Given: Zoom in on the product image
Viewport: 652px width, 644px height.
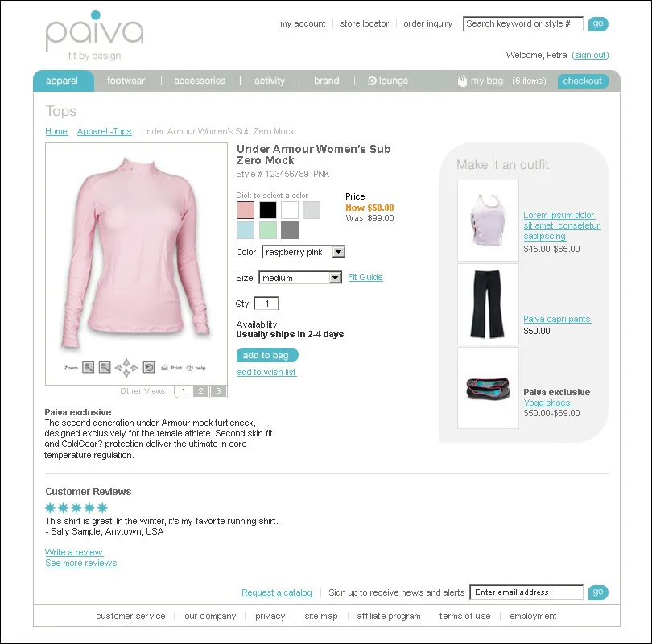Looking at the screenshot, I should tap(89, 367).
